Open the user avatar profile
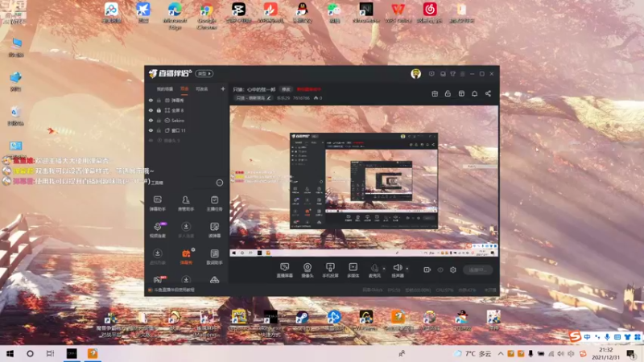Screen dimensions: 644x362 click(x=415, y=73)
